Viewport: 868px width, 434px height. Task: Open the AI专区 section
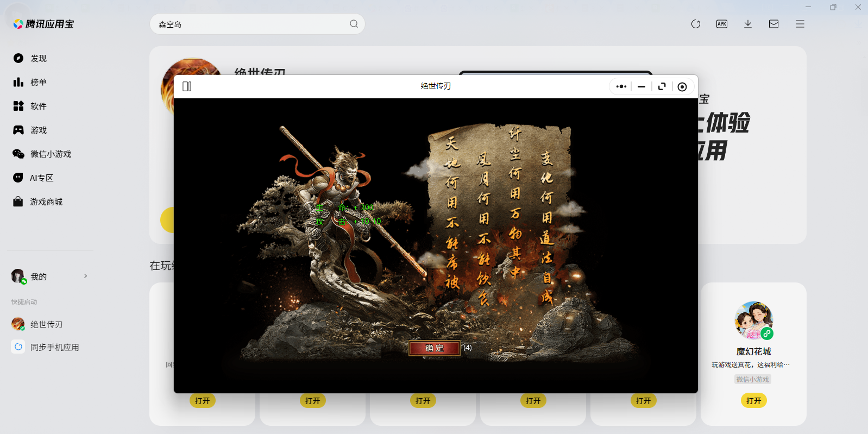tap(41, 178)
